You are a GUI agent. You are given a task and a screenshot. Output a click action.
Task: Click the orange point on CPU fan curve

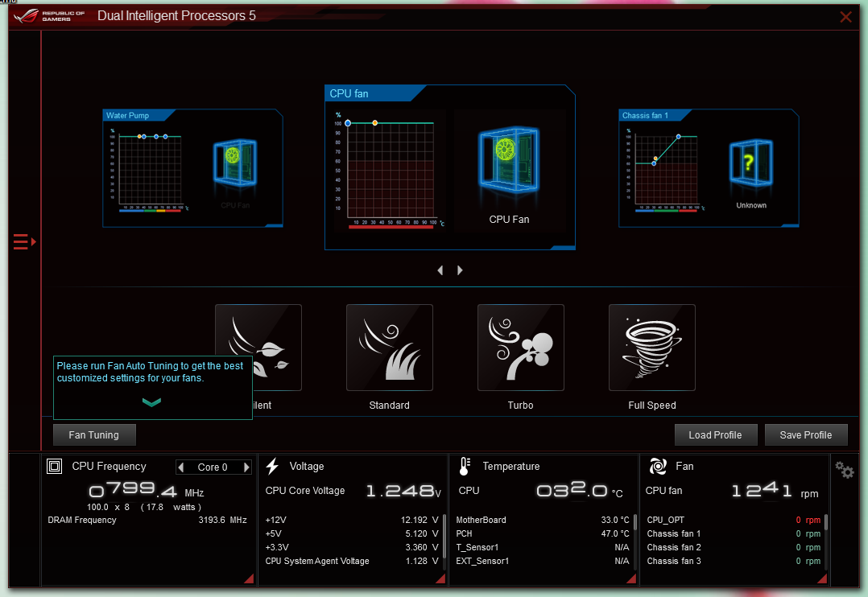coord(374,123)
